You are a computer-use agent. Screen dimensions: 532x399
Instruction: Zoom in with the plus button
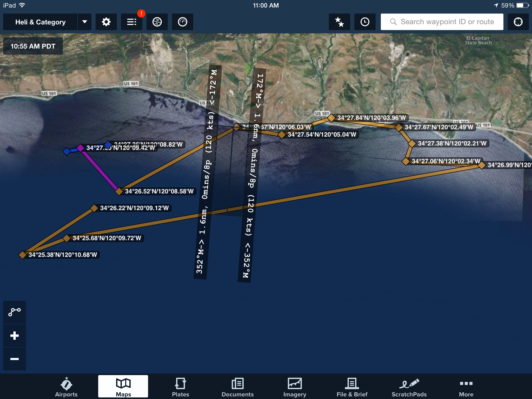(x=15, y=335)
